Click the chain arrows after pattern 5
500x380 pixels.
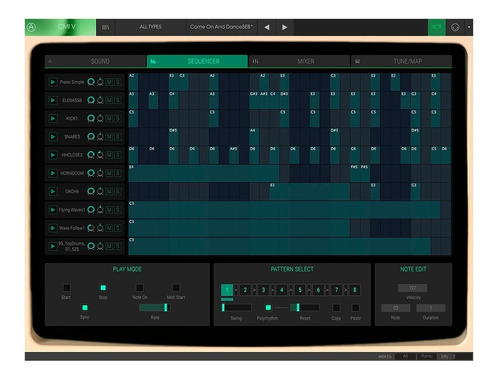pos(309,290)
